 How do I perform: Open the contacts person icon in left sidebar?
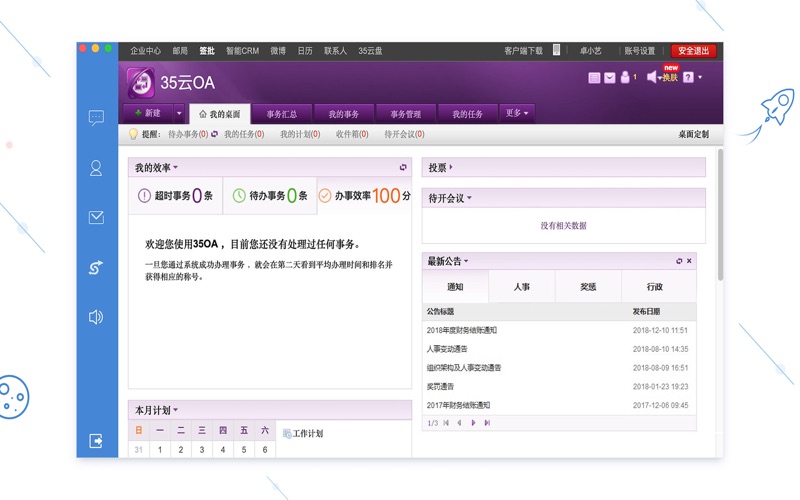pyautogui.click(x=96, y=168)
